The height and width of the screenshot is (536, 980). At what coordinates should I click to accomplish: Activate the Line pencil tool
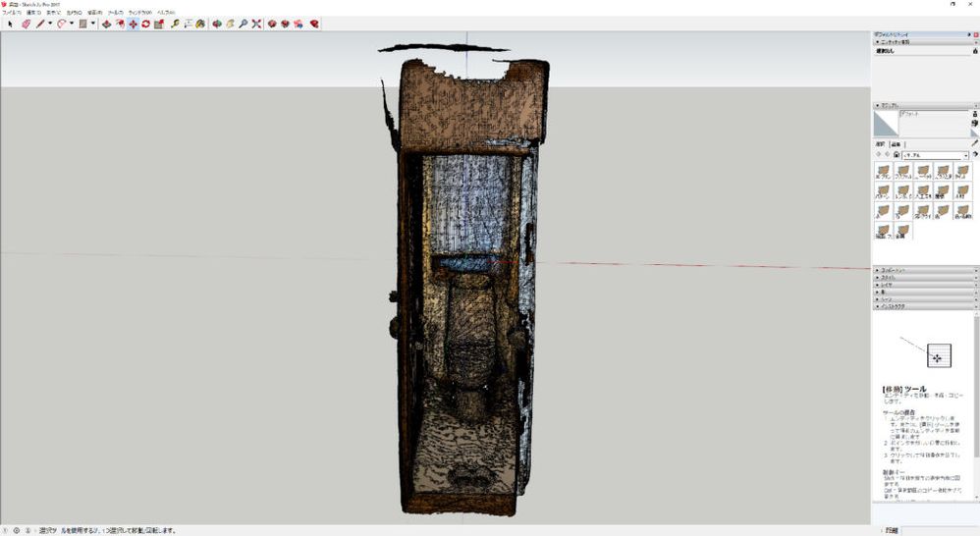[x=40, y=24]
